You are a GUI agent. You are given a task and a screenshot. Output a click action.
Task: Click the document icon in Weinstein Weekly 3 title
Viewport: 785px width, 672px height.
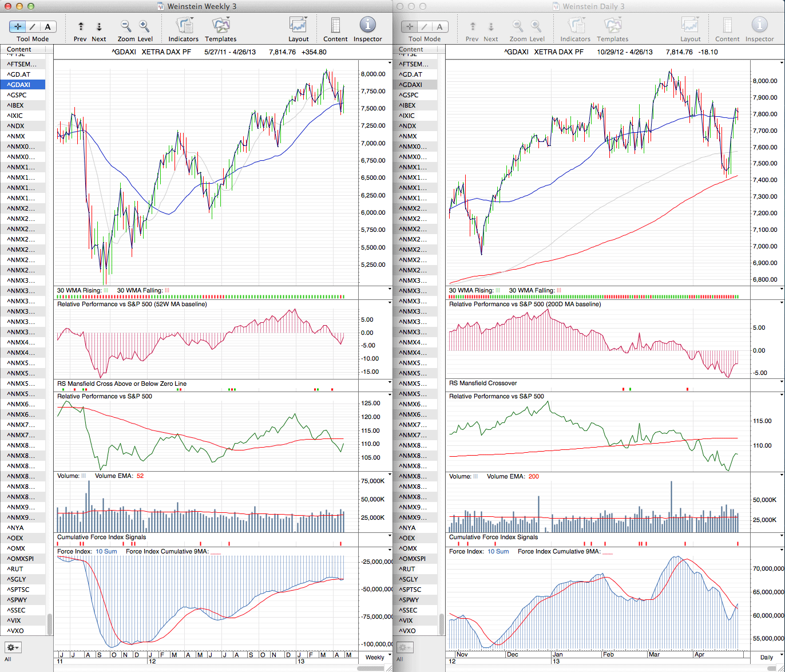[x=161, y=6]
